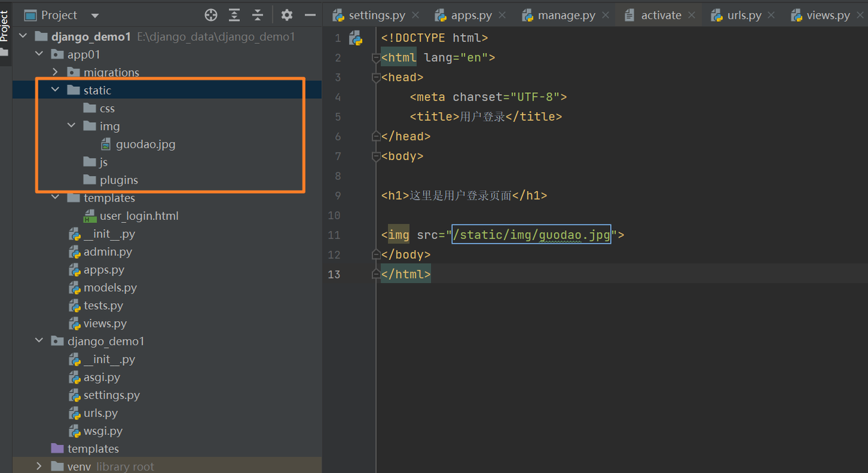Click the Expand All toolbar icon
Viewport: 868px width, 473px height.
234,15
